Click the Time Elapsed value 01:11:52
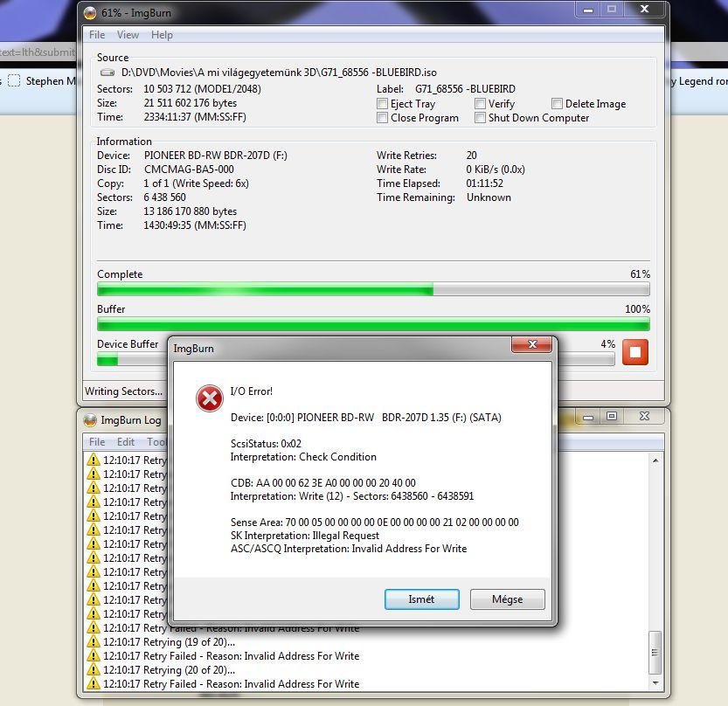The height and width of the screenshot is (706, 728). tap(485, 183)
